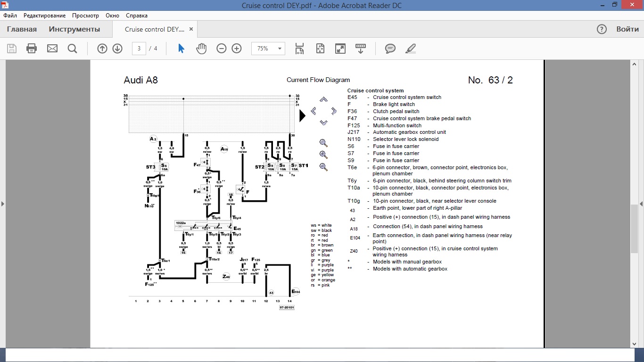Zoom in with plus icon
Image resolution: width=644 pixels, height=362 pixels.
point(237,49)
